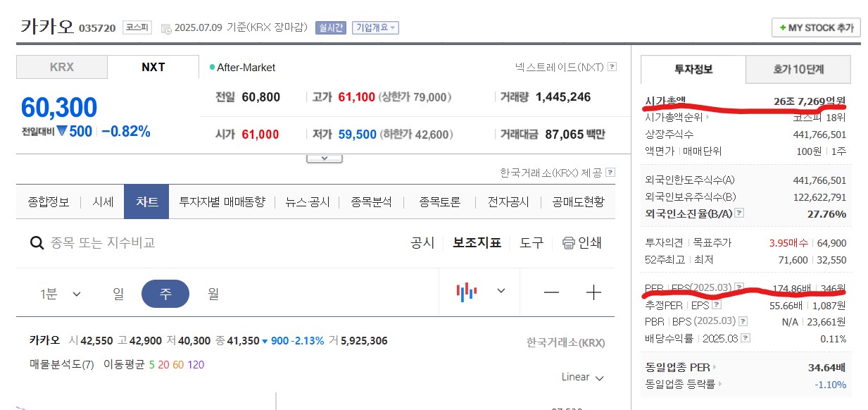Open the 1분 interval dropdown

click(x=61, y=294)
